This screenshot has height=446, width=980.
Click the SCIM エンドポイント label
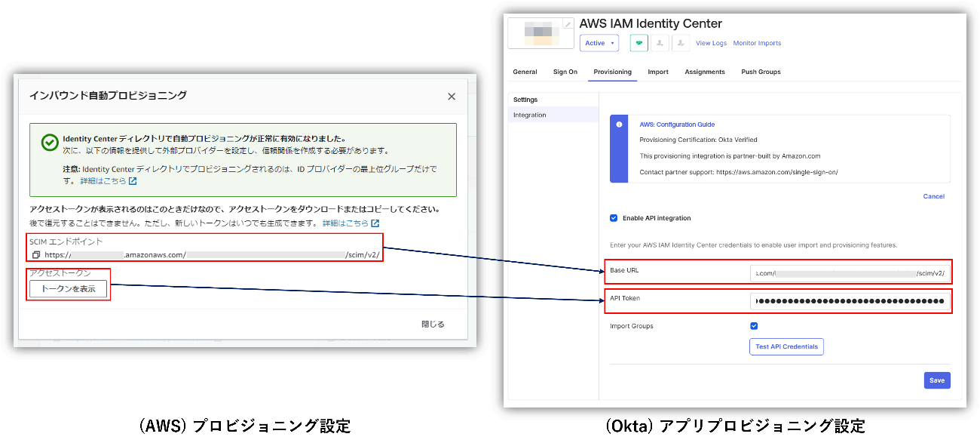pos(66,241)
